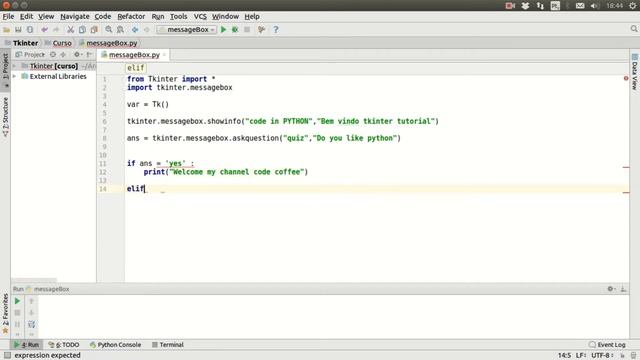Toggle the Data View side tab
Screen dimensions: 640x360
[x=634, y=73]
